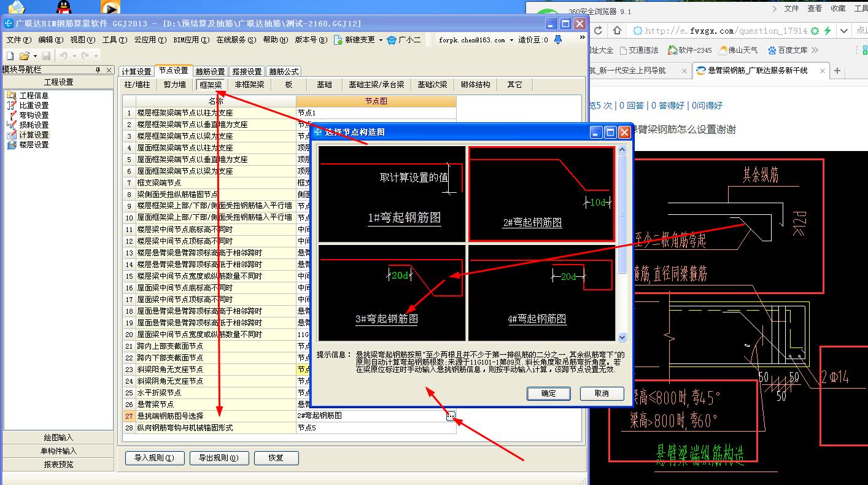Open the 单构件输入 navigation section

(x=58, y=451)
